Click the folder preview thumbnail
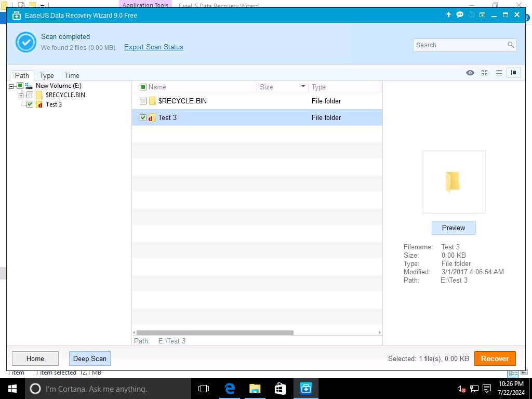 454,182
